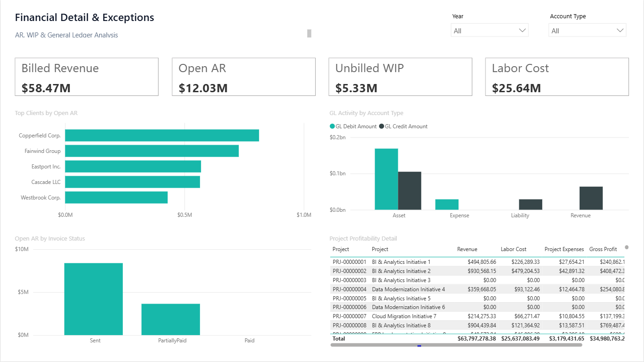Click the horizontal scrollbar under the table

[456, 345]
